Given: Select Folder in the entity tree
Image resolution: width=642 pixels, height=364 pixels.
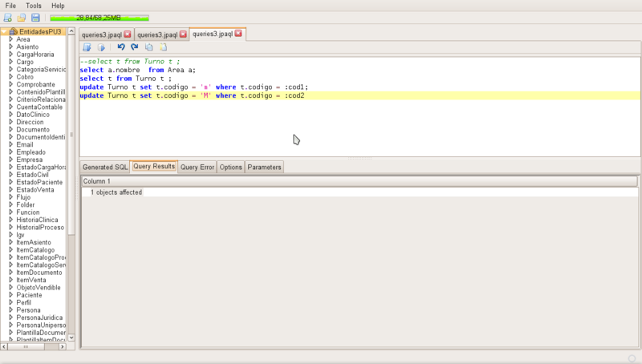Looking at the screenshot, I should pos(26,205).
